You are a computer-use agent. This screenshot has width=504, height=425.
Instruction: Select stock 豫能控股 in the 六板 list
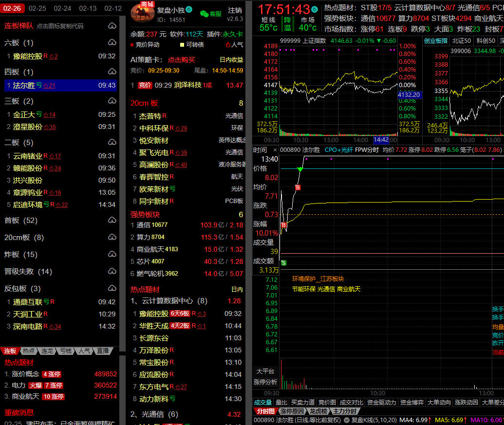[x=27, y=56]
